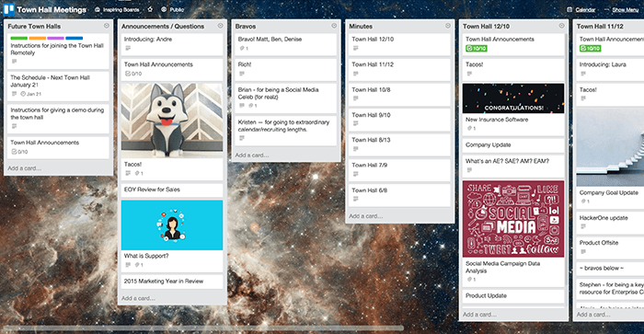This screenshot has height=334, width=644.
Task: Click the green label on first card
Action: click(19, 39)
